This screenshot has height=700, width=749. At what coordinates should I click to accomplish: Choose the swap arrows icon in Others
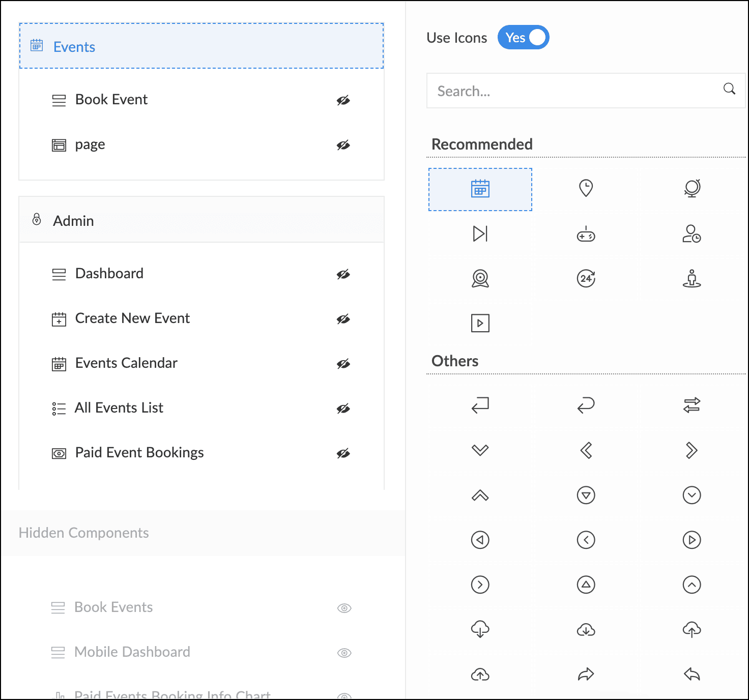pyautogui.click(x=692, y=405)
